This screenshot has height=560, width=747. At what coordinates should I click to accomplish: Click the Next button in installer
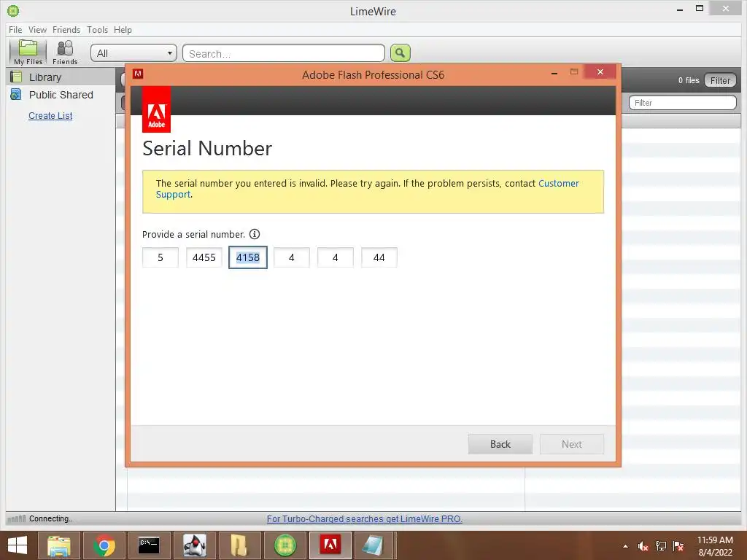tap(572, 444)
